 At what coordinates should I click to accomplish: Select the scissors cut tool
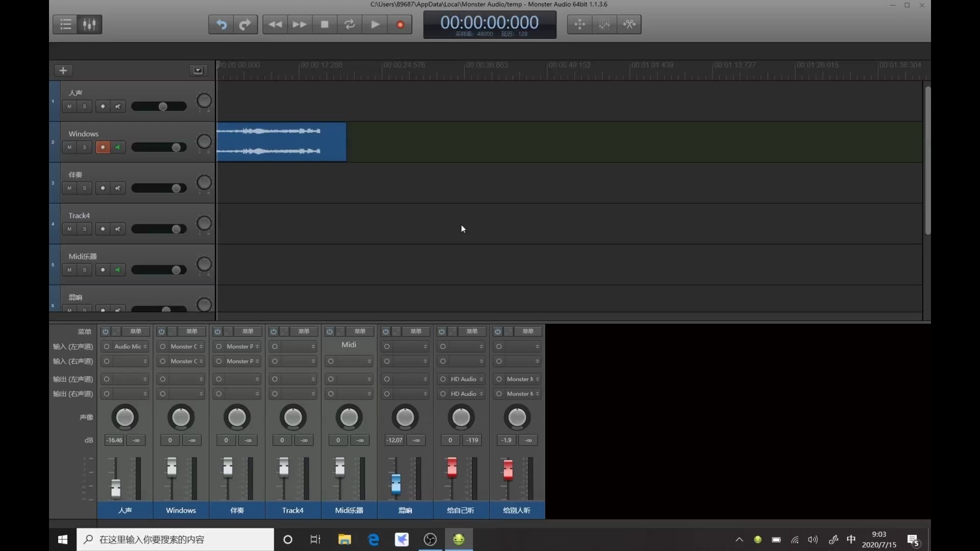click(629, 24)
